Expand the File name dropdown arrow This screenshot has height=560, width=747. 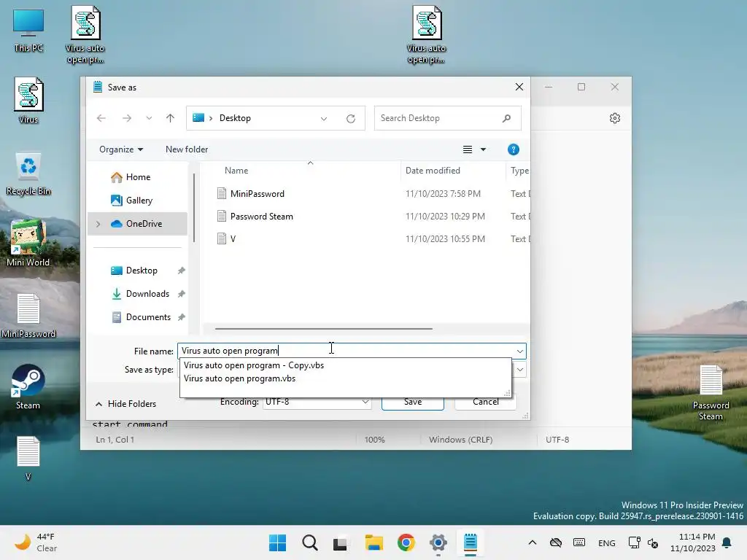point(519,351)
